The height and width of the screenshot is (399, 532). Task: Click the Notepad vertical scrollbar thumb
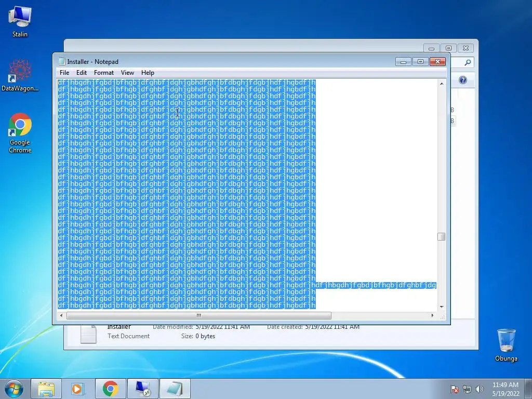[442, 237]
